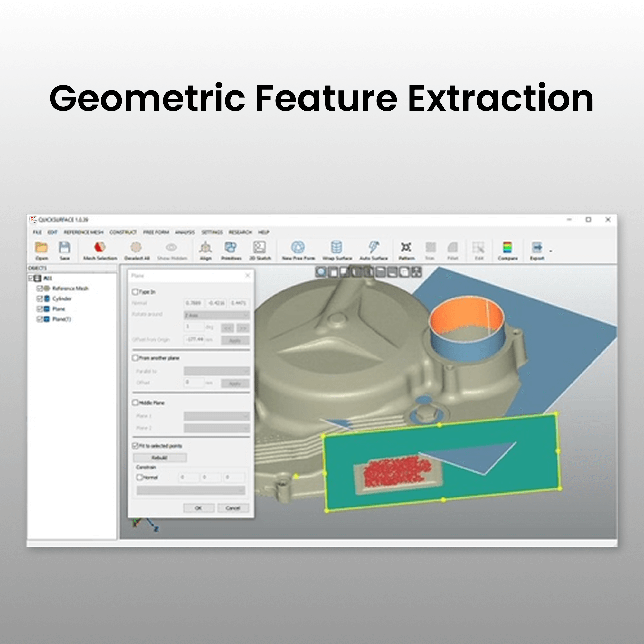Screen dimensions: 644x644
Task: Click the Rebuild button
Action: pyautogui.click(x=160, y=457)
